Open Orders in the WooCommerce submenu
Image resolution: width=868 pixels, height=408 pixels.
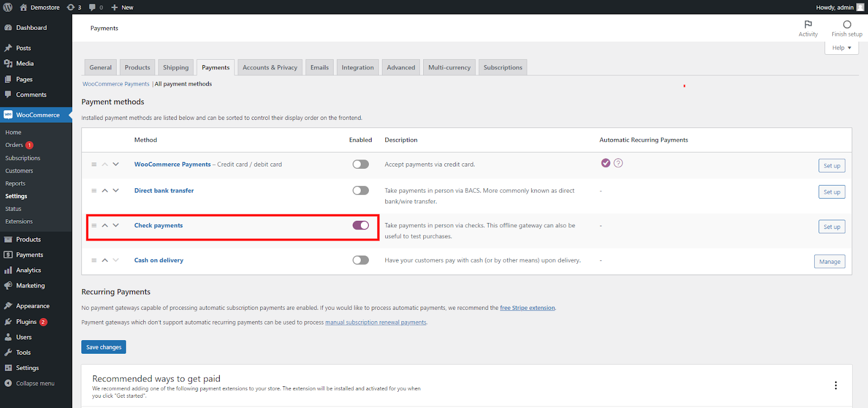click(x=14, y=145)
